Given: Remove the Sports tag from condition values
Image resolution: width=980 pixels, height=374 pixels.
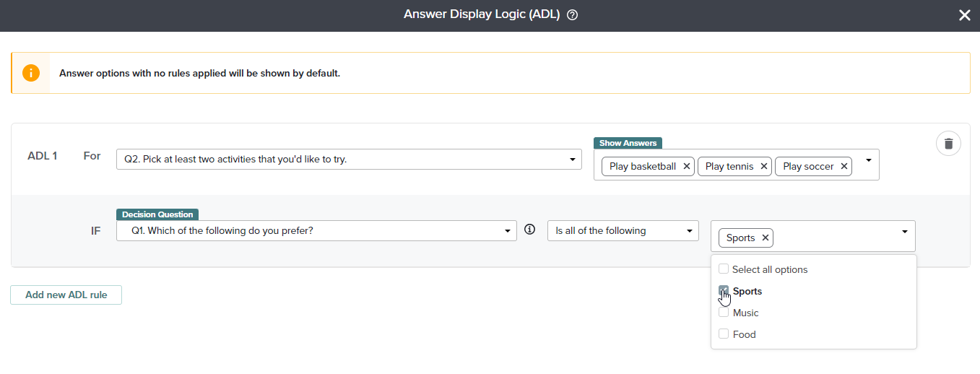Looking at the screenshot, I should coord(765,238).
